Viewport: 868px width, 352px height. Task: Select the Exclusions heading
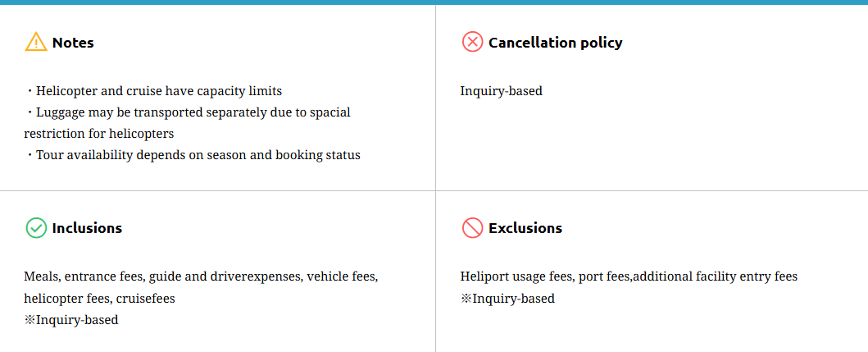(x=525, y=228)
